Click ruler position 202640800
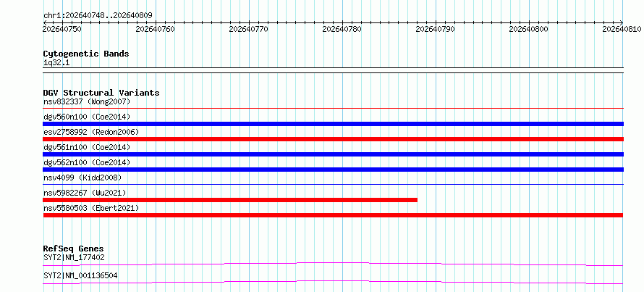Screen dimensions: 644x292 point(529,29)
